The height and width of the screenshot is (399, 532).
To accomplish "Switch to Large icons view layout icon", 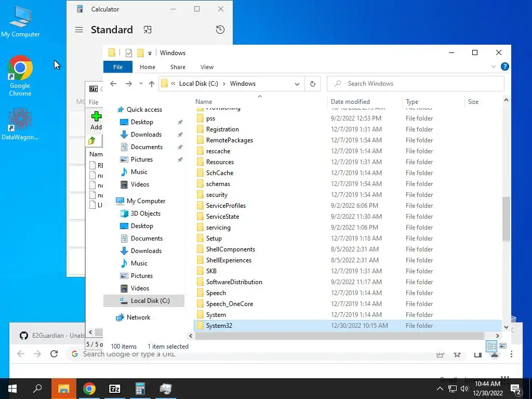I will [x=503, y=346].
